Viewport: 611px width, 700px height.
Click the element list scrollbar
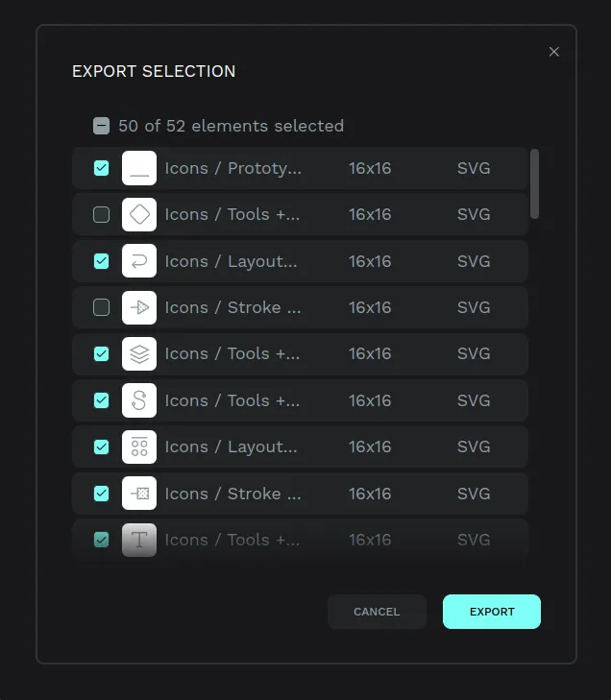[x=534, y=183]
